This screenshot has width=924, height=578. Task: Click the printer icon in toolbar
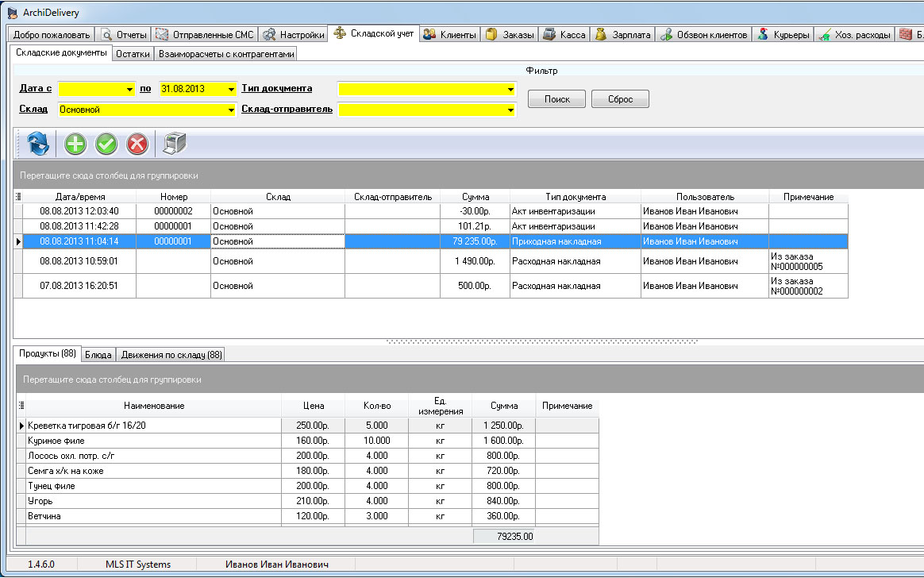point(175,144)
